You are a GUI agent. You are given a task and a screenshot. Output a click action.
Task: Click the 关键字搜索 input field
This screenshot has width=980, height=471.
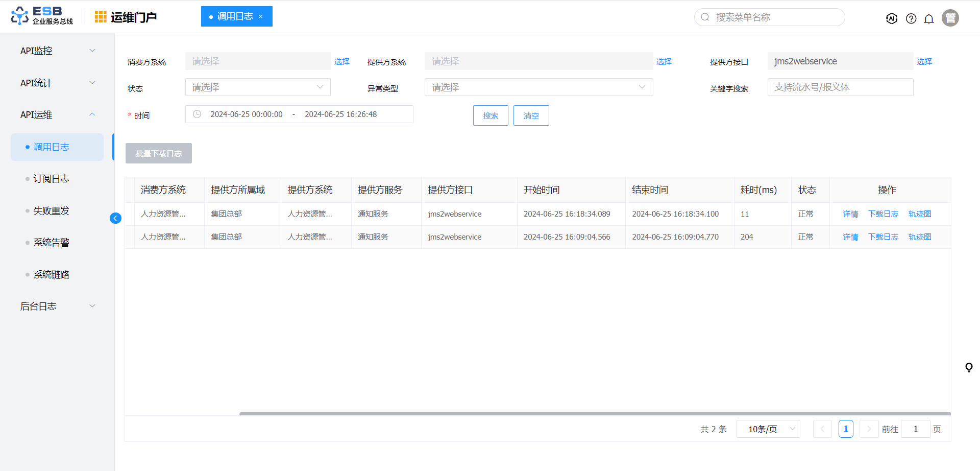[x=840, y=87]
